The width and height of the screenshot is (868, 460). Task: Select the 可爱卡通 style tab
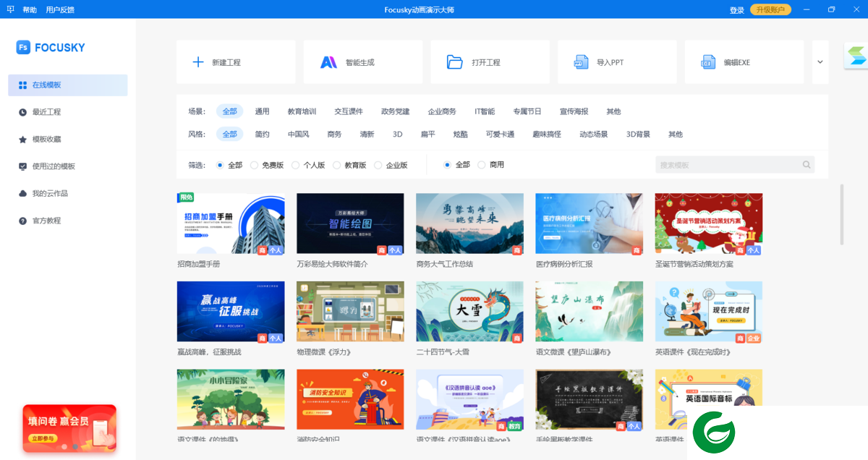point(500,135)
